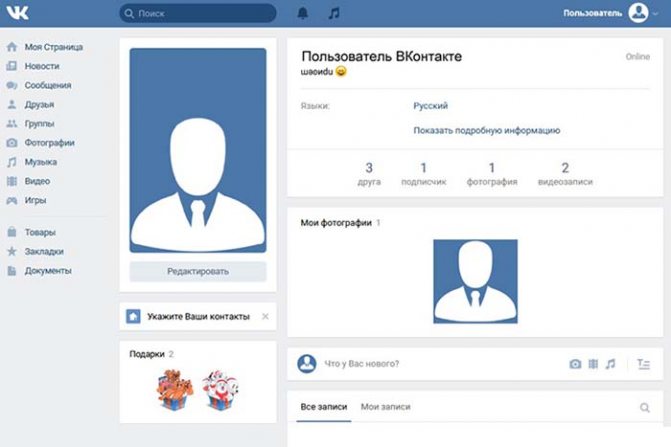
Task: Attach a photo via camera icon
Action: [x=575, y=364]
